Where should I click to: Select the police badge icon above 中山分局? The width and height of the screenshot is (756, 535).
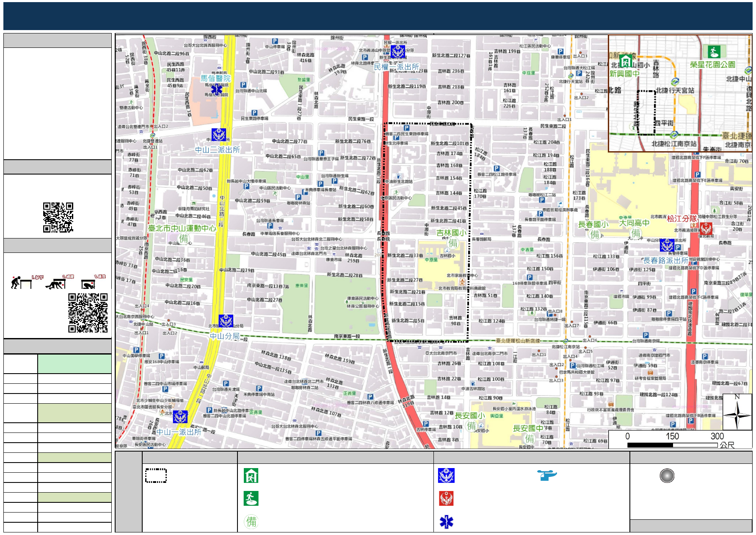click(226, 321)
